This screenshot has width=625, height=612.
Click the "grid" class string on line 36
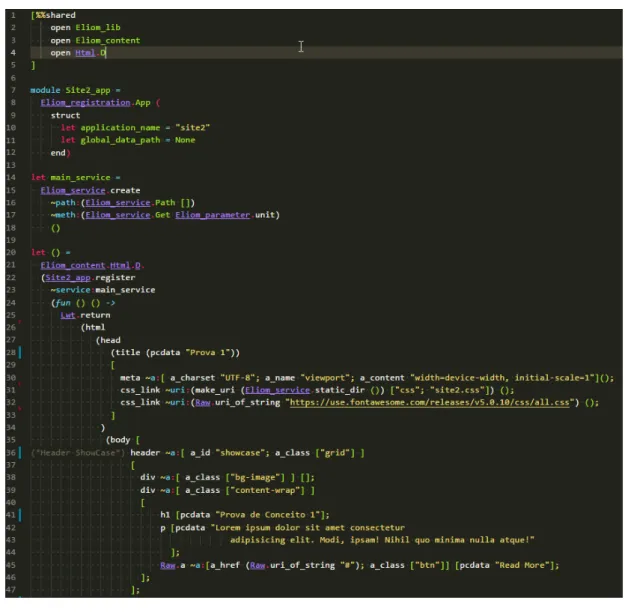[x=335, y=453]
